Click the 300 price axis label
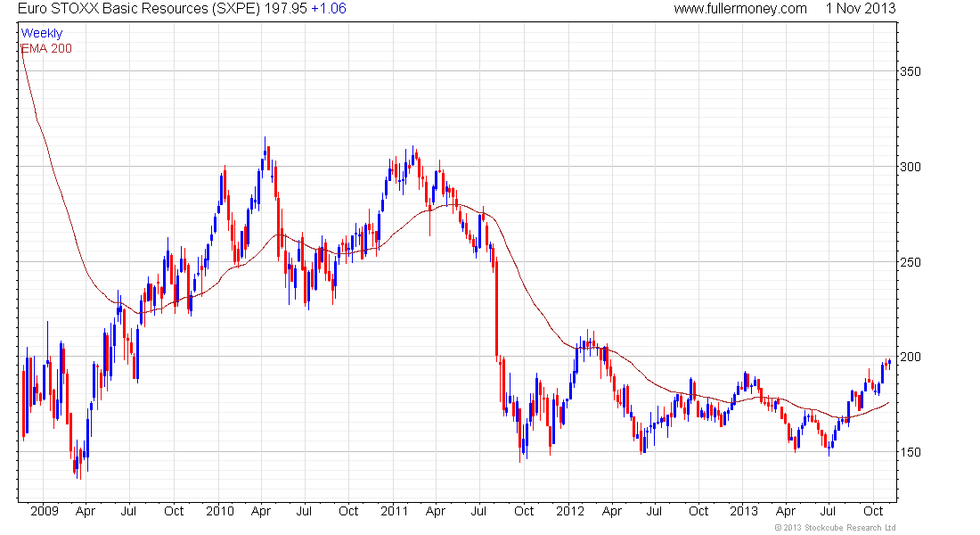This screenshot has width=980, height=535. tap(911, 167)
